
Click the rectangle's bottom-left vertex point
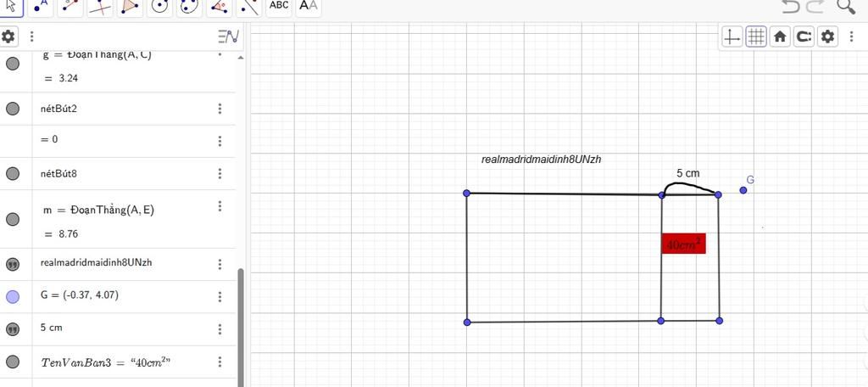click(x=467, y=322)
